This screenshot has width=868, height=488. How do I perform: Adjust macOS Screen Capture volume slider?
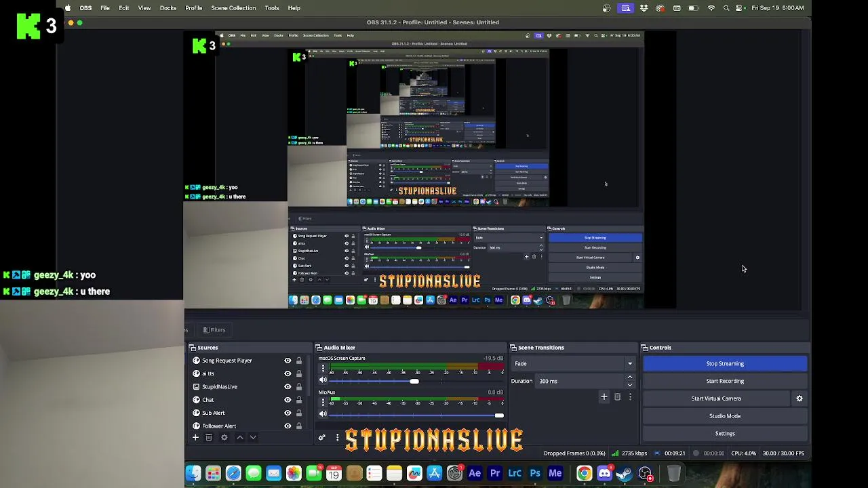click(x=414, y=381)
